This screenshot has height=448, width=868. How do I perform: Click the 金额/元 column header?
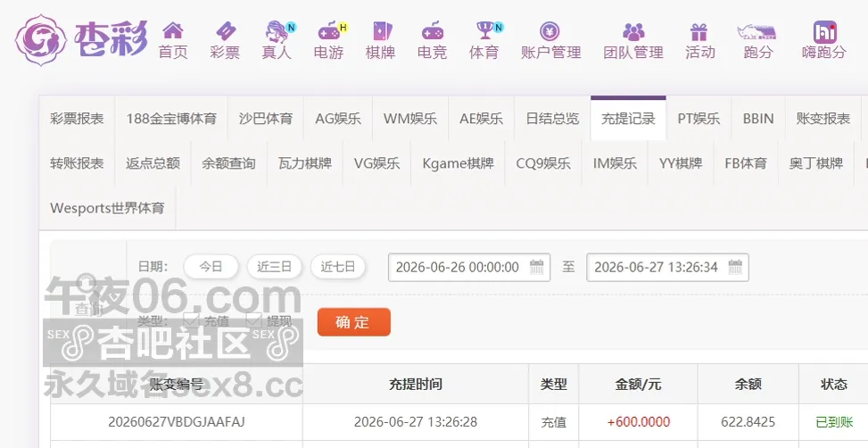pyautogui.click(x=638, y=384)
